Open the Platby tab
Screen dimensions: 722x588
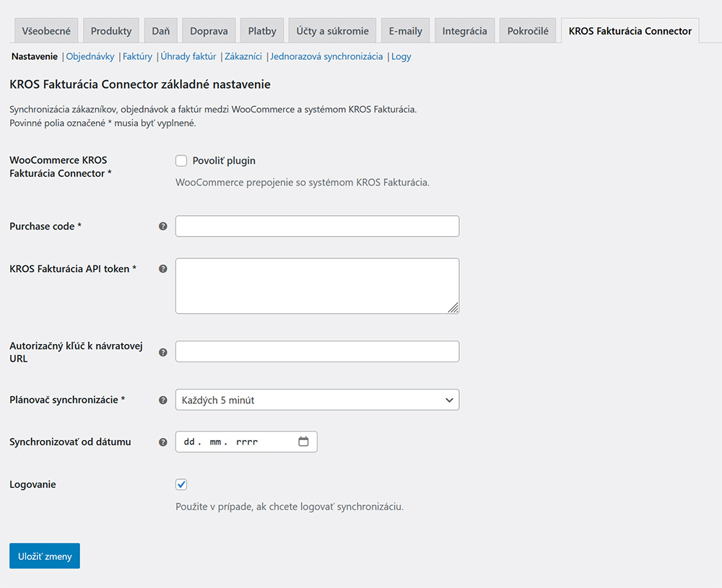coord(262,31)
